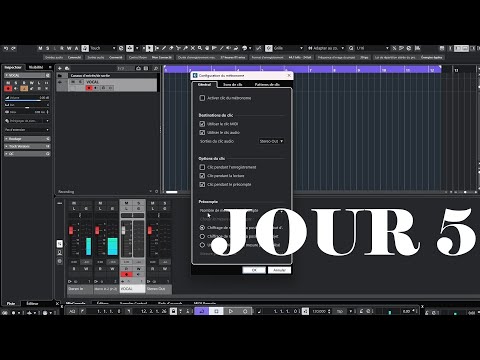Click the punch lock icon in transport
Screen dimensions: 480x360
[173, 311]
